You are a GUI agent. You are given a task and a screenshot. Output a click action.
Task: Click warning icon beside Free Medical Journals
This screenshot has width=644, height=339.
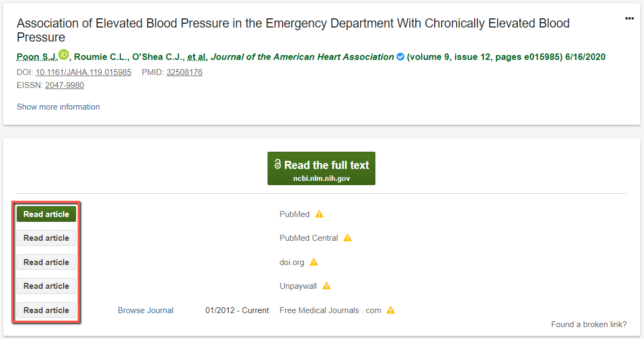pyautogui.click(x=390, y=310)
